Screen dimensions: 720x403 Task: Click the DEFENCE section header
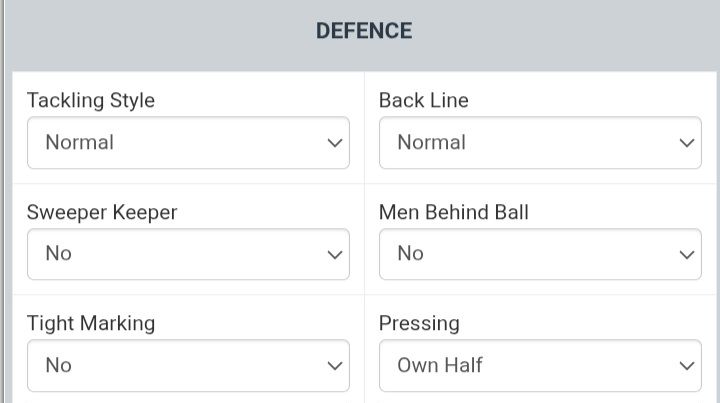click(364, 31)
